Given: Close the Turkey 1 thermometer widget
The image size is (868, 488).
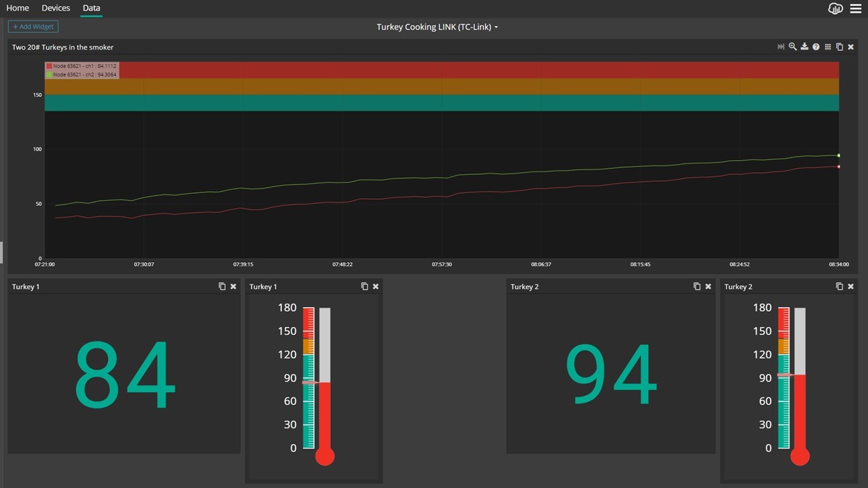Looking at the screenshot, I should click(x=376, y=286).
